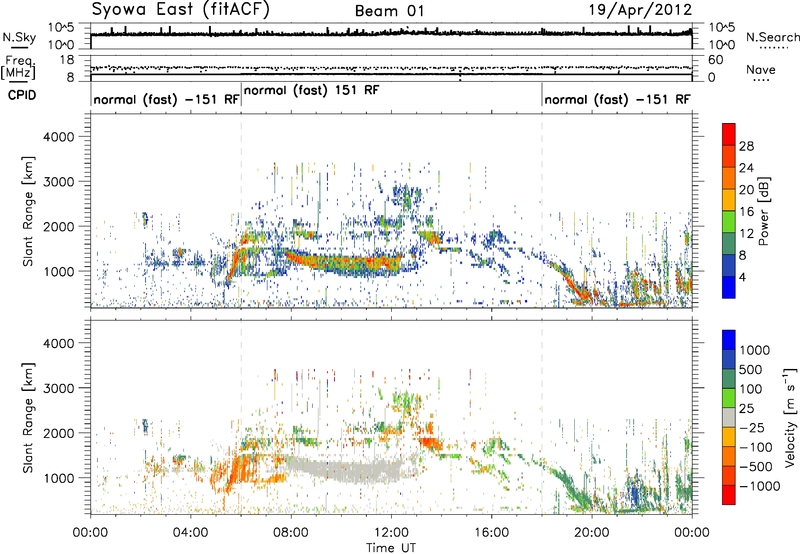The height and width of the screenshot is (554, 800).
Task: Click the date '19/Apr/2012'
Action: click(x=641, y=10)
